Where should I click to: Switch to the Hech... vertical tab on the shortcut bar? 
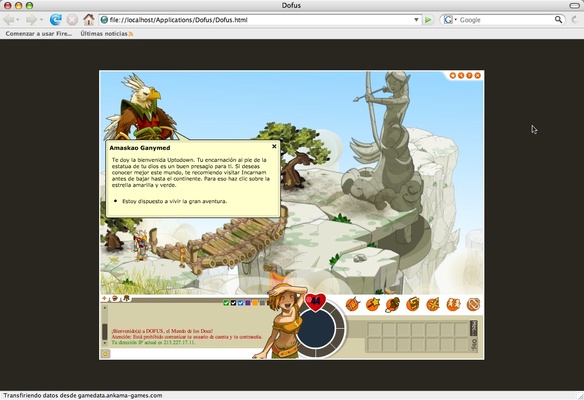pyautogui.click(x=474, y=328)
